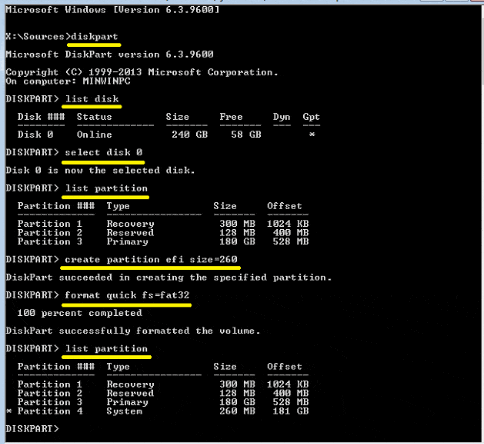The image size is (484, 444).
Task: Click the "select disk 0" command text
Action: [x=104, y=153]
